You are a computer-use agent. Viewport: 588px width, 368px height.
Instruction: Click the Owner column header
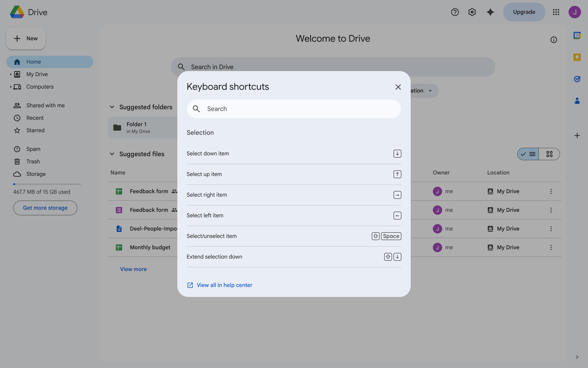(x=441, y=173)
